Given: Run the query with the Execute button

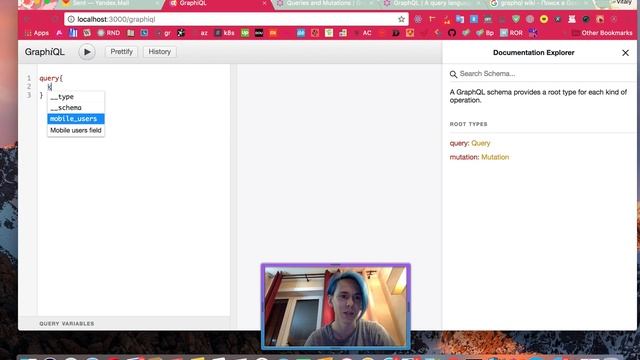Looking at the screenshot, I should [87, 52].
